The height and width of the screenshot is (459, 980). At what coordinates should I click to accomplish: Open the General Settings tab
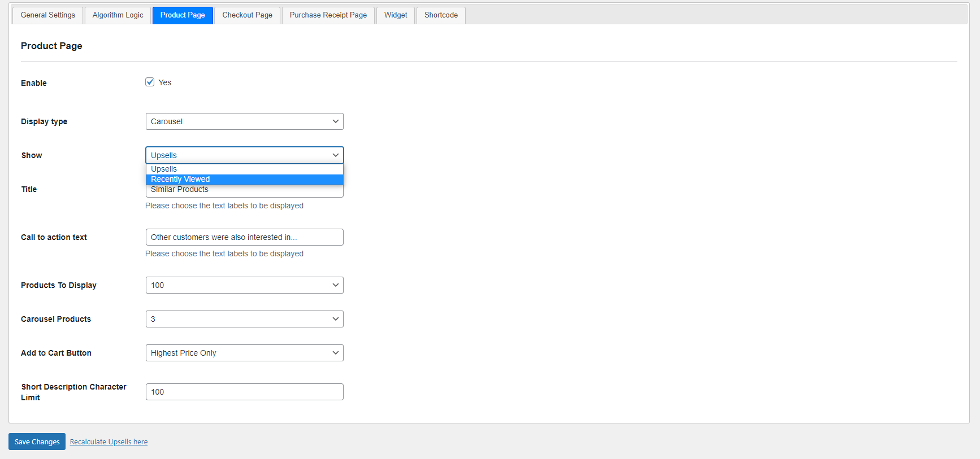tap(48, 15)
